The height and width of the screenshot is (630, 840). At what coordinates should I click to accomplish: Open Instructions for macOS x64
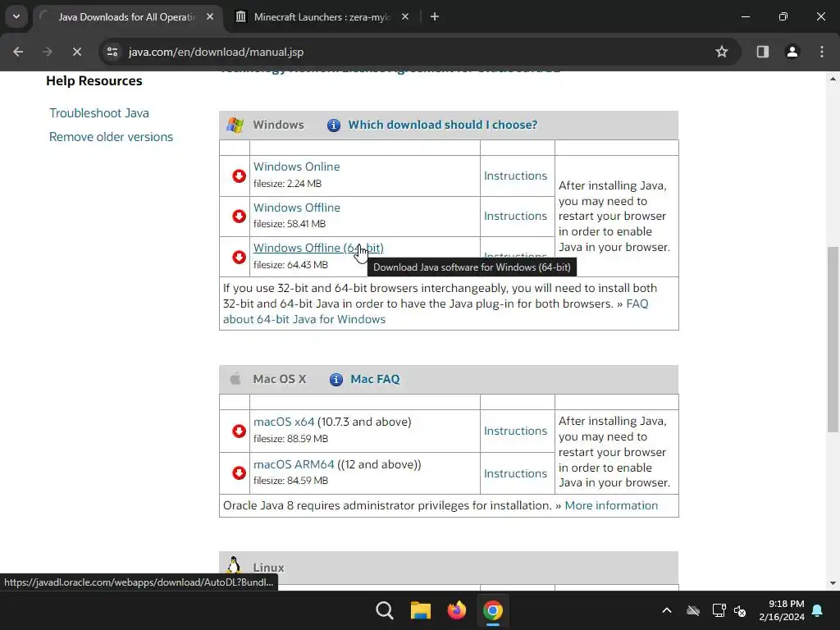(x=515, y=431)
